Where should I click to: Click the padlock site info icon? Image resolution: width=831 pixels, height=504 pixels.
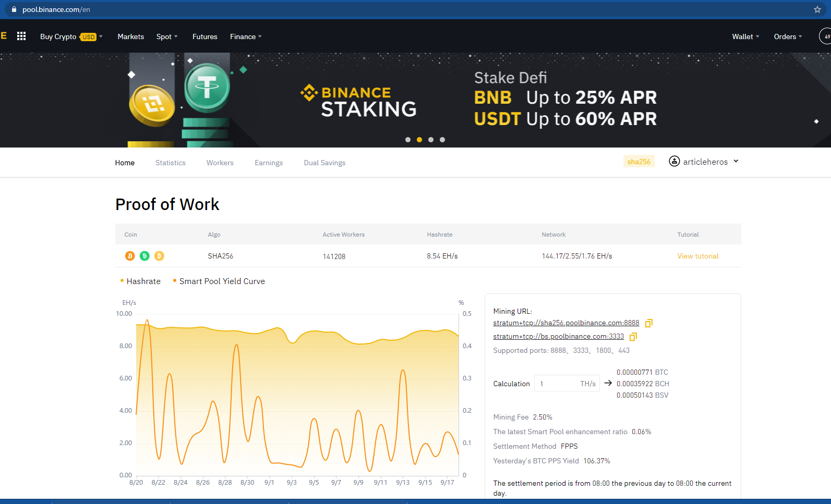[14, 9]
